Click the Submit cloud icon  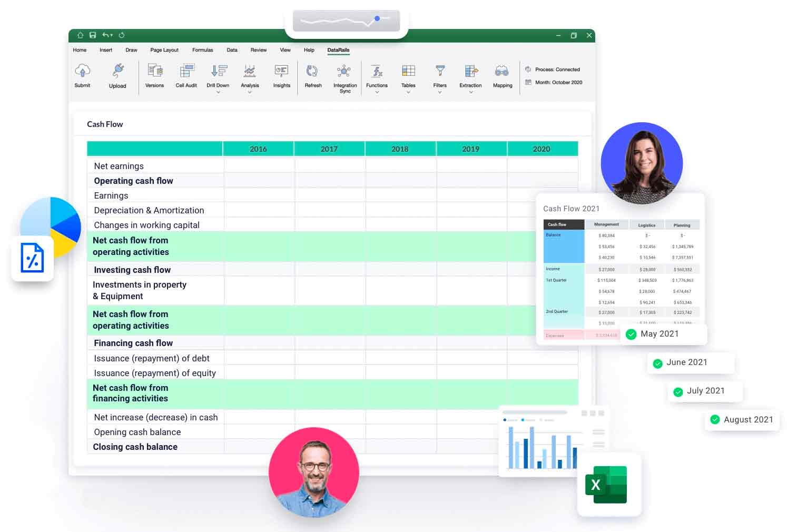click(83, 70)
